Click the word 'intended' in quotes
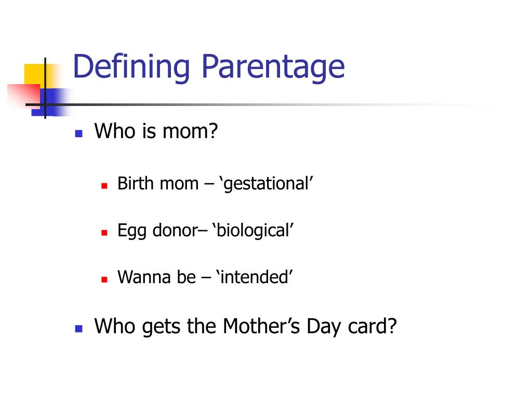This screenshot has width=532, height=399. (254, 277)
